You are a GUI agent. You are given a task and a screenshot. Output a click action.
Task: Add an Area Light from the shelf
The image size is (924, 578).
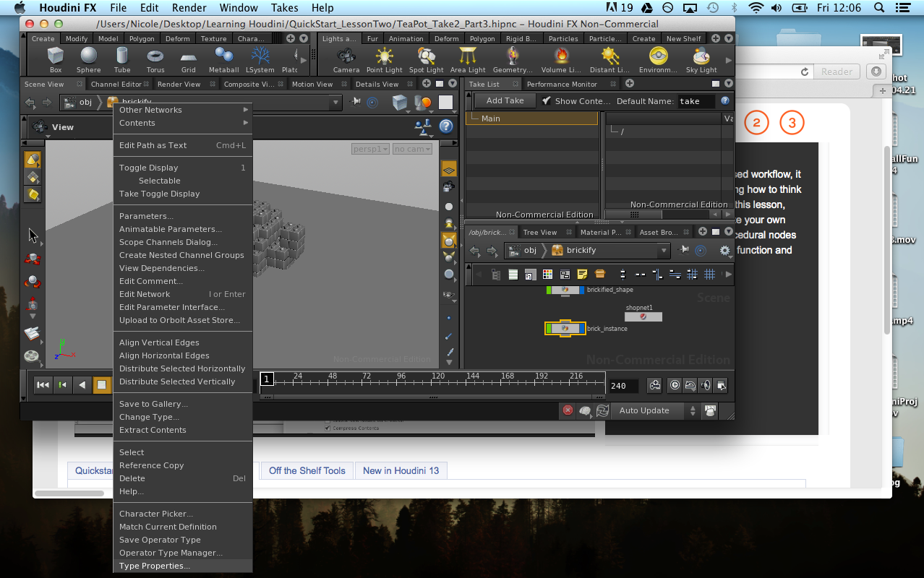pos(468,59)
